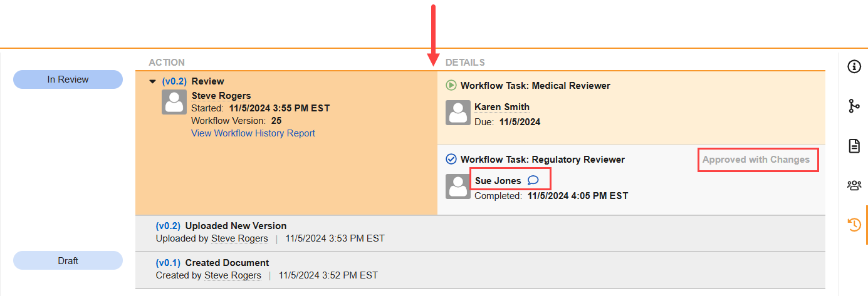Collapse the v0.2 Review workflow entry
Viewport: 868px width, 296px height.
[x=152, y=81]
